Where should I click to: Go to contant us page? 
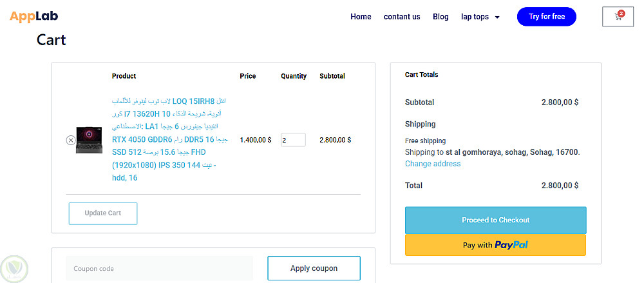[x=402, y=17]
